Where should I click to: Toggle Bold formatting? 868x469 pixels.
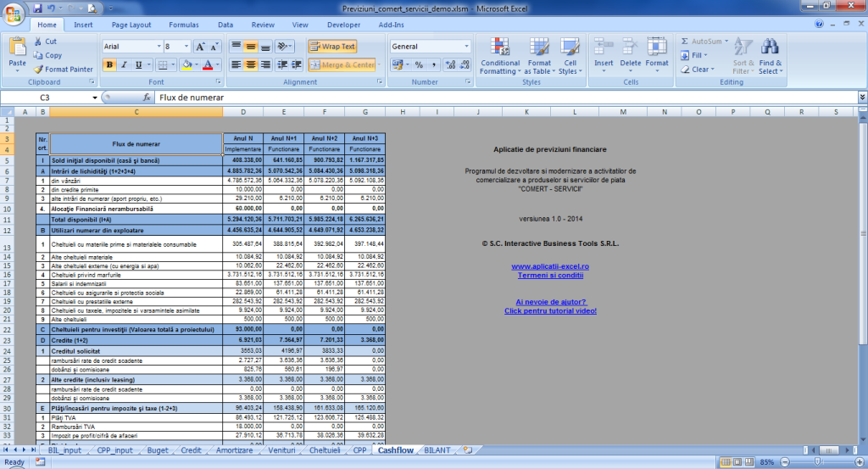[109, 64]
